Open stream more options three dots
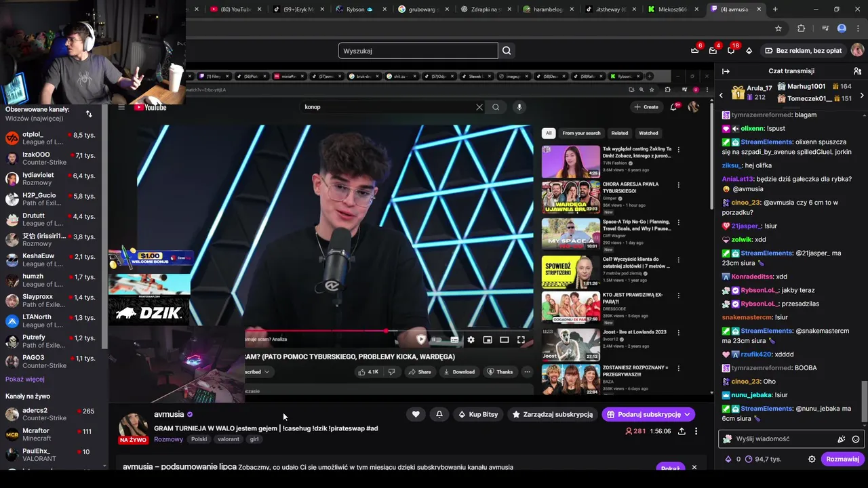Viewport: 868px width, 488px height. pos(696,431)
